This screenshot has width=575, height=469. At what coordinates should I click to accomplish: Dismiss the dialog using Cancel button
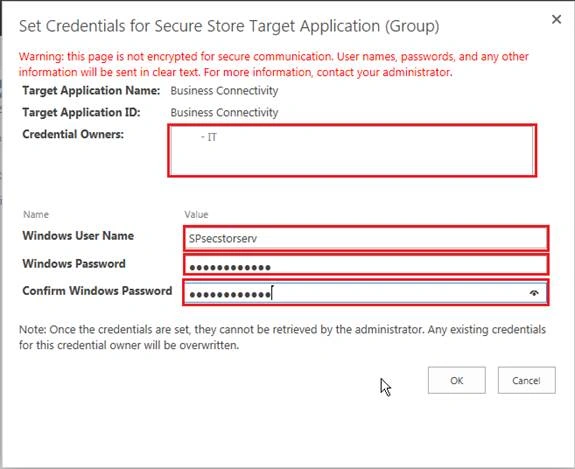pos(526,380)
